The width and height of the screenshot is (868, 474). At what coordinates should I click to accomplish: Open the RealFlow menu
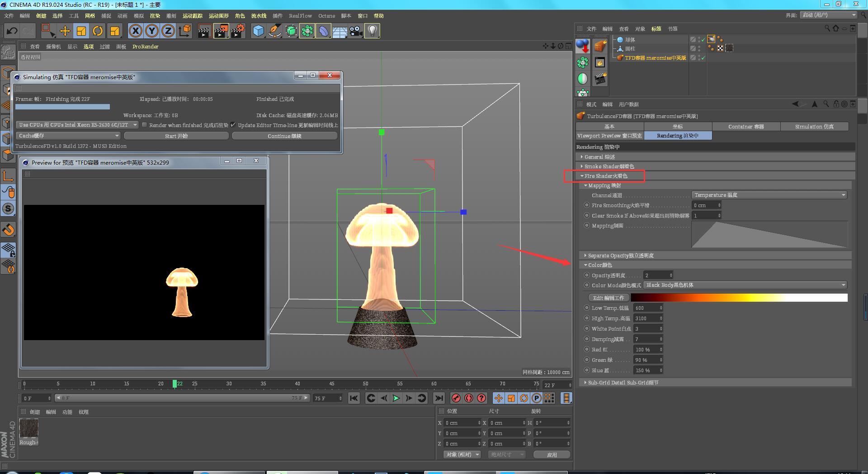click(300, 16)
